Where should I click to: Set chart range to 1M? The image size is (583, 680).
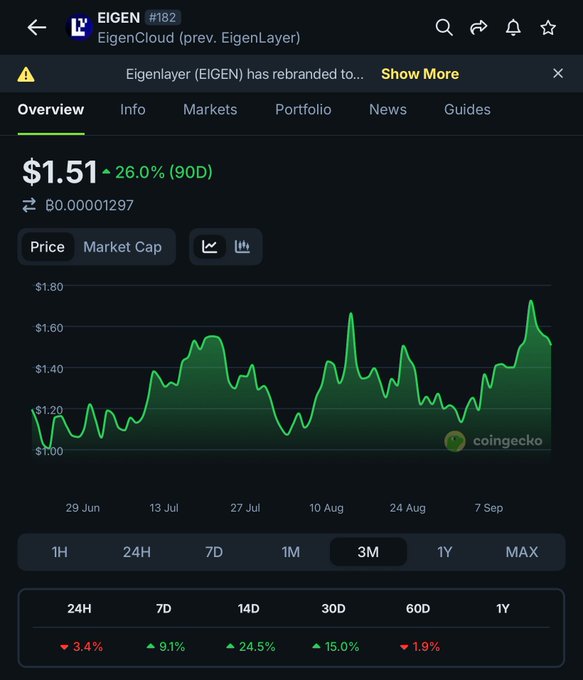(291, 552)
